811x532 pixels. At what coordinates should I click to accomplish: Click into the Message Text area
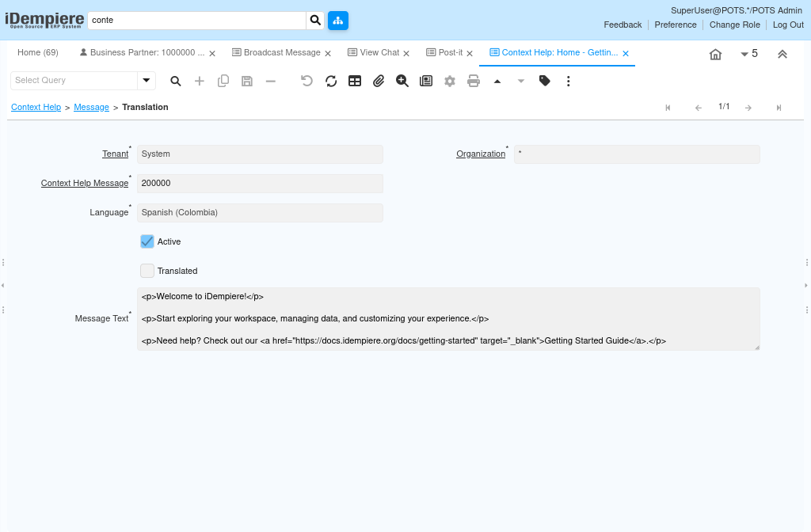(448, 319)
